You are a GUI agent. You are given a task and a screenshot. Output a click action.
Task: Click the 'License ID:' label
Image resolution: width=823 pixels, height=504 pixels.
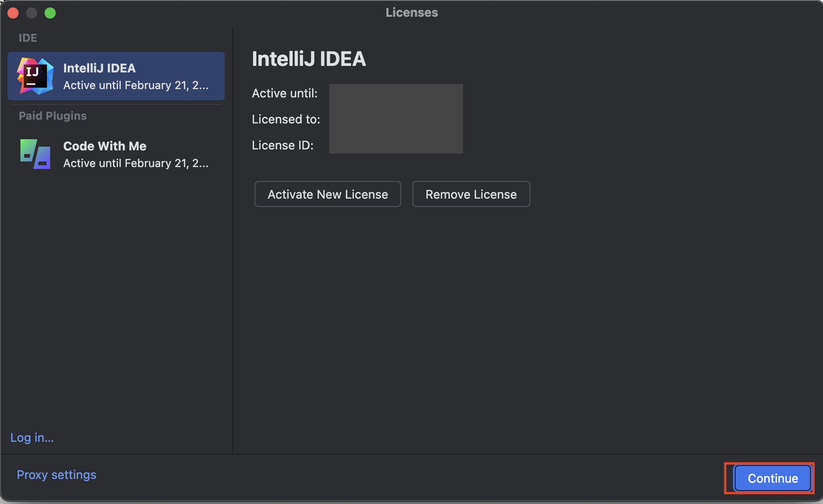pyautogui.click(x=283, y=145)
